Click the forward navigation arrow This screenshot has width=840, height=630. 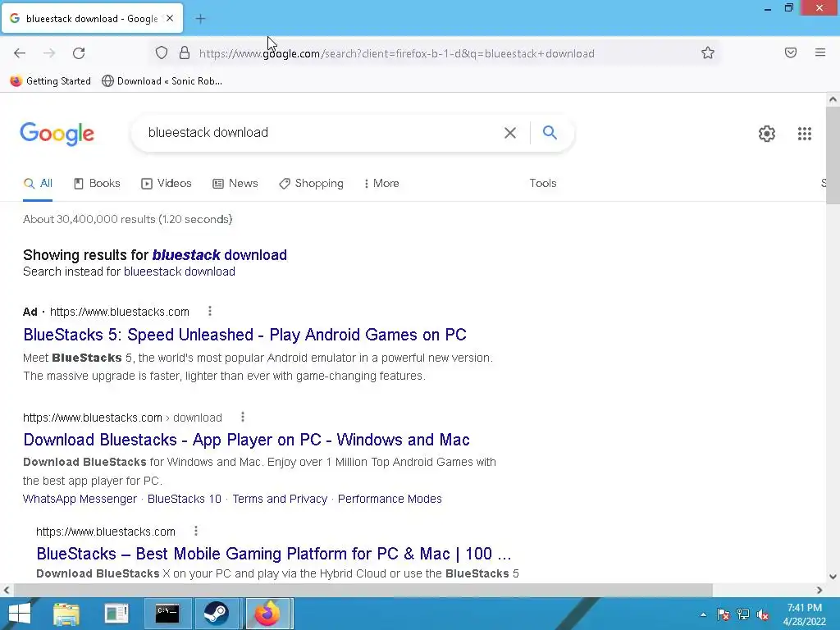pyautogui.click(x=49, y=53)
